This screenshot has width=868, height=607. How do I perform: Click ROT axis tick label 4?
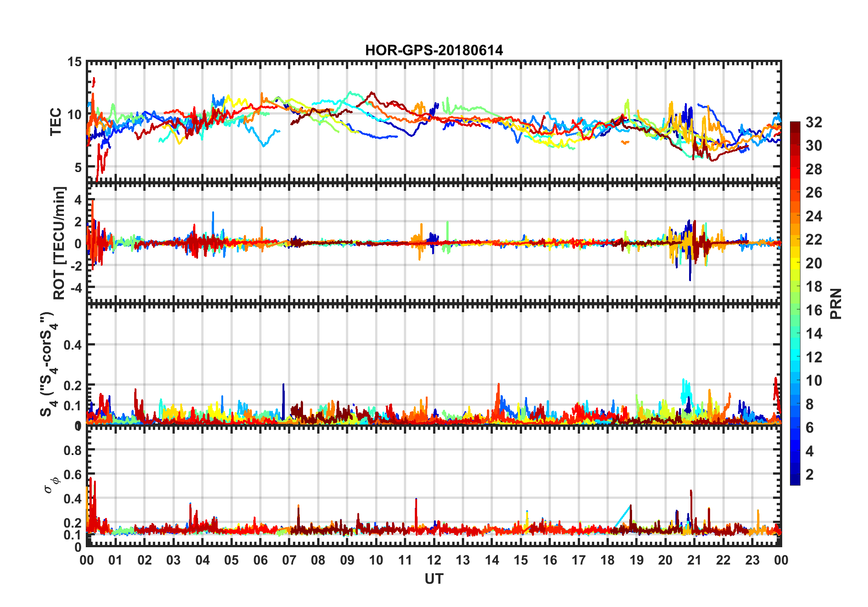click(x=78, y=200)
